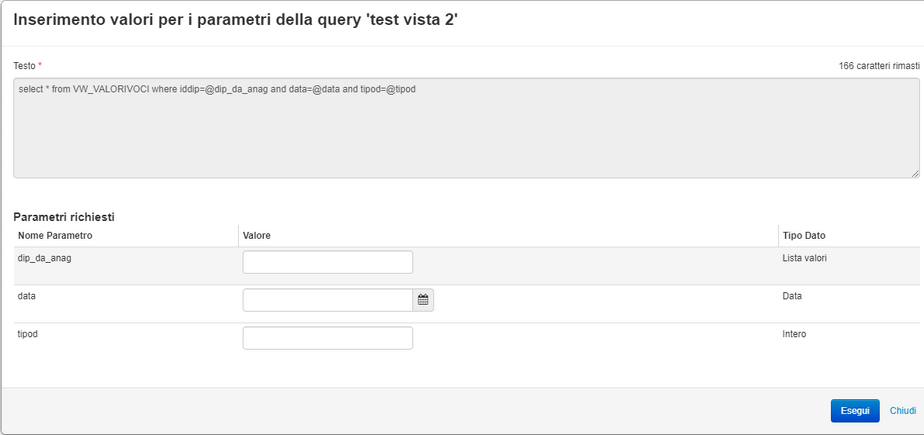924x435 pixels.
Task: Select the dip_da_anag parameter name
Action: [45, 258]
